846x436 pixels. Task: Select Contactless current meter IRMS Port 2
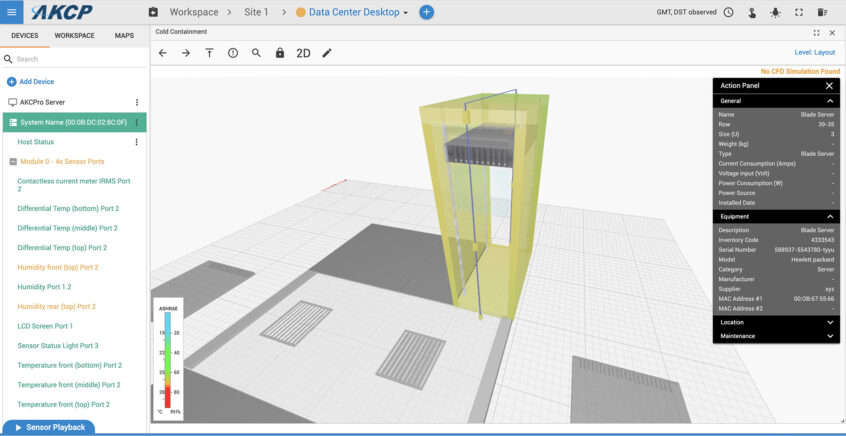click(74, 185)
